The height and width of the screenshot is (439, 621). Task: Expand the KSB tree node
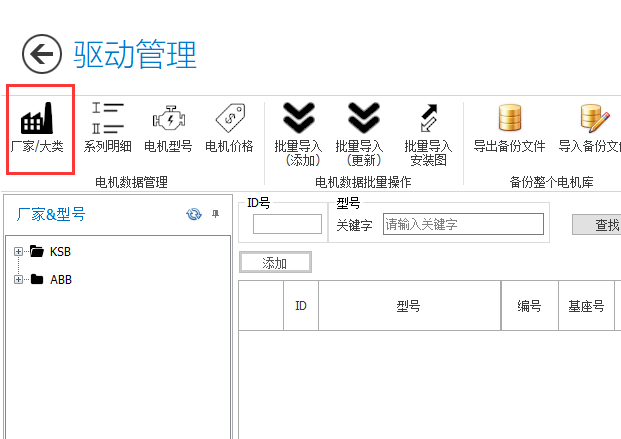click(x=18, y=251)
